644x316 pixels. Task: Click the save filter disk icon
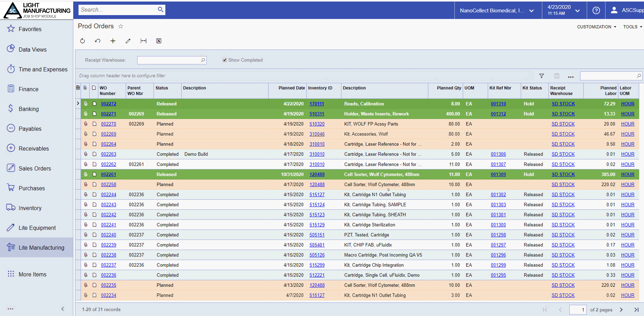coord(556,76)
